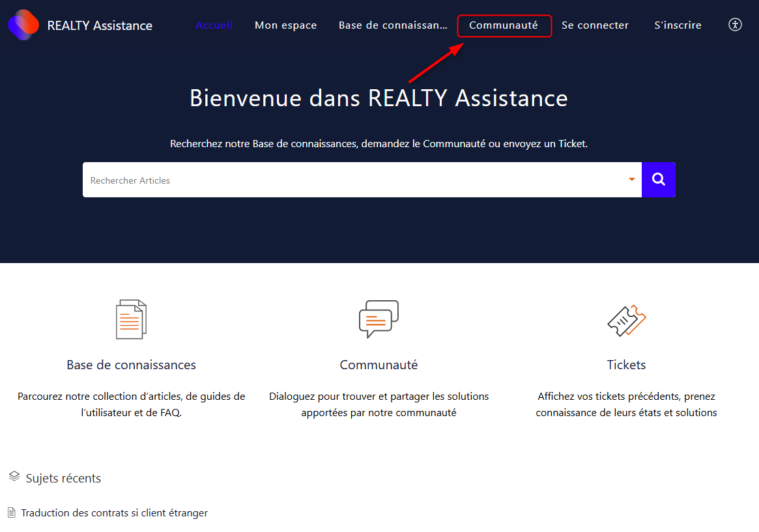This screenshot has height=532, width=759.
Task: Expand the search category dropdown arrow
Action: click(631, 180)
